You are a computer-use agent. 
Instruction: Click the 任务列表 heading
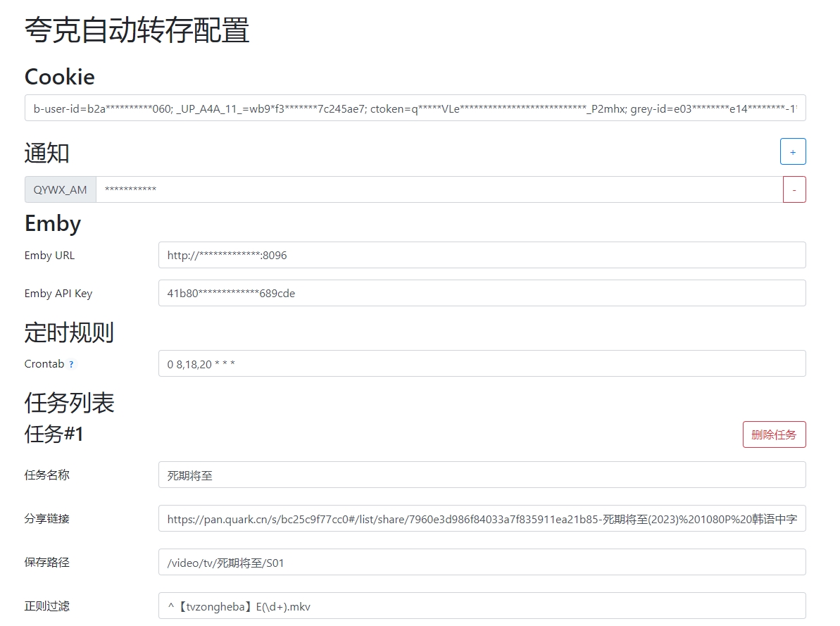68,401
